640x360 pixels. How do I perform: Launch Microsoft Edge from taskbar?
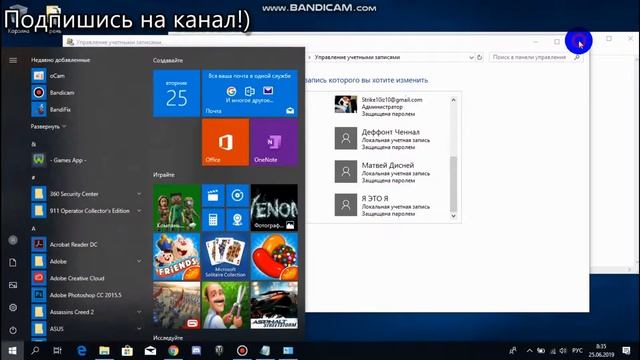81,351
